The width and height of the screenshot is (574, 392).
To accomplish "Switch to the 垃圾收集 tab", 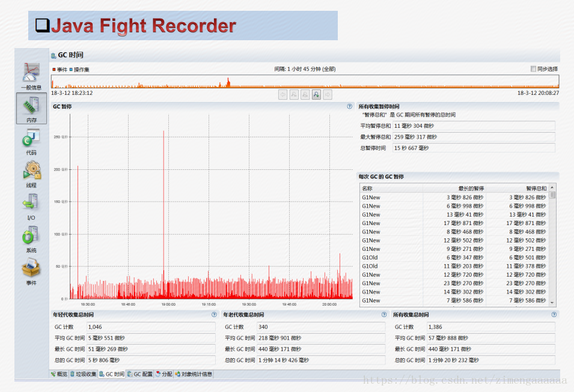I will coord(83,374).
